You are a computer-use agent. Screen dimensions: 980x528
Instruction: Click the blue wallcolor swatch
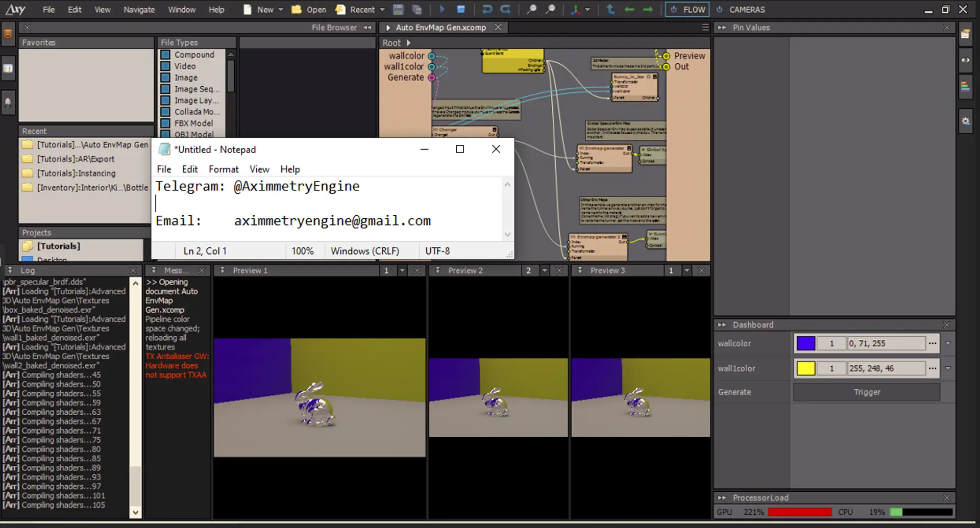point(805,344)
